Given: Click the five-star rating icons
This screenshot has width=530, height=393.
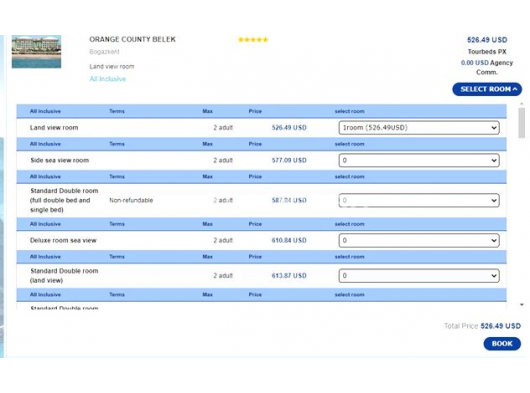Looking at the screenshot, I should coord(253,40).
